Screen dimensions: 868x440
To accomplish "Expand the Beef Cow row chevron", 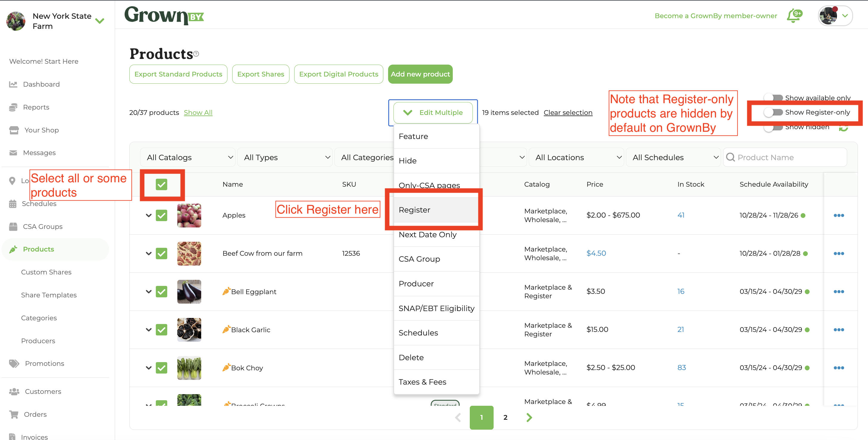I will point(149,254).
